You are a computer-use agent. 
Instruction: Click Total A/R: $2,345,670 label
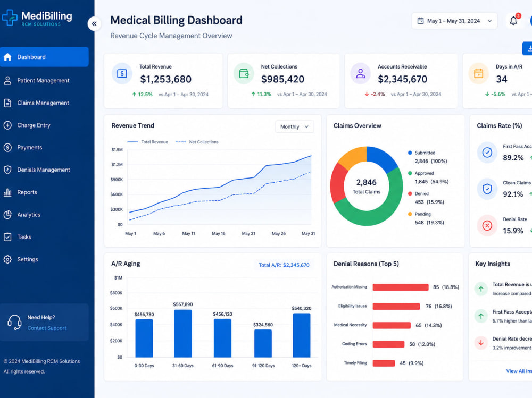[x=284, y=265]
